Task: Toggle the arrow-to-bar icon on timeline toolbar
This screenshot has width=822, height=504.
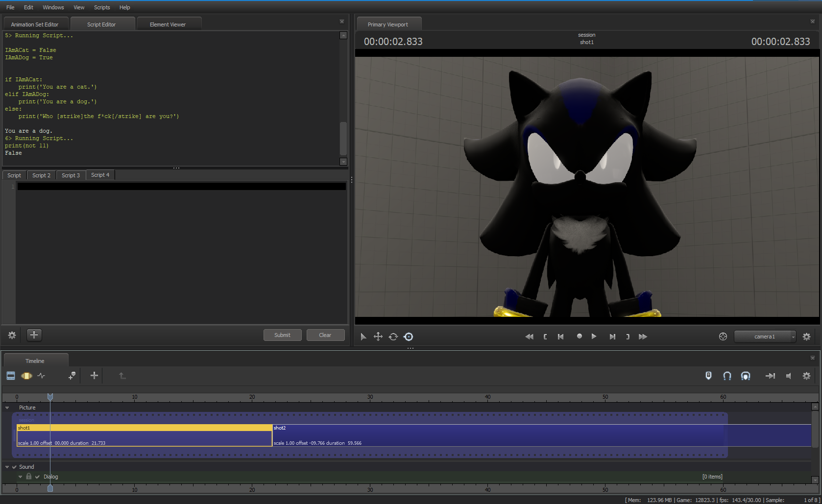Action: [x=770, y=376]
